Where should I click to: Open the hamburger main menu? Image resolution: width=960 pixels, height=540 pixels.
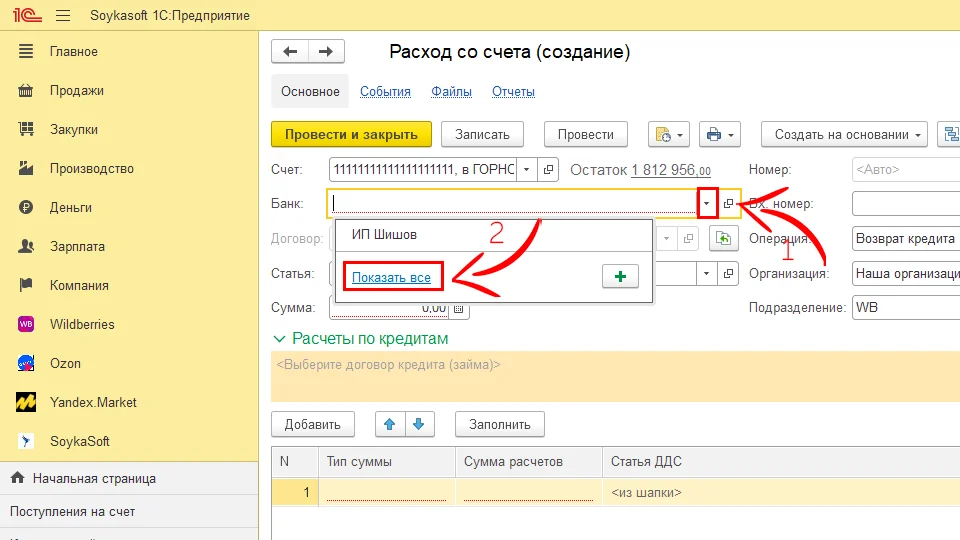pos(63,16)
